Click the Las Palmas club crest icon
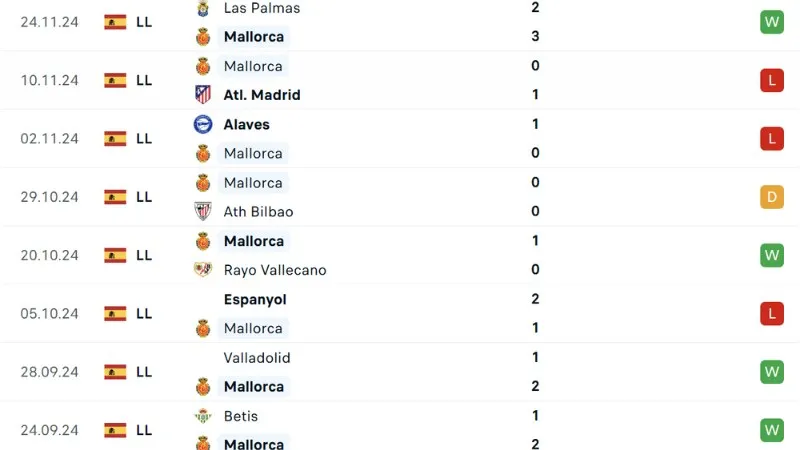Viewport: 800px width, 450px height. coord(203,8)
